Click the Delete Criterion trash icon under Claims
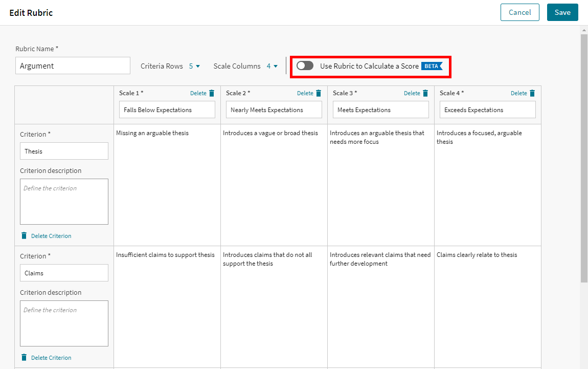 point(24,357)
